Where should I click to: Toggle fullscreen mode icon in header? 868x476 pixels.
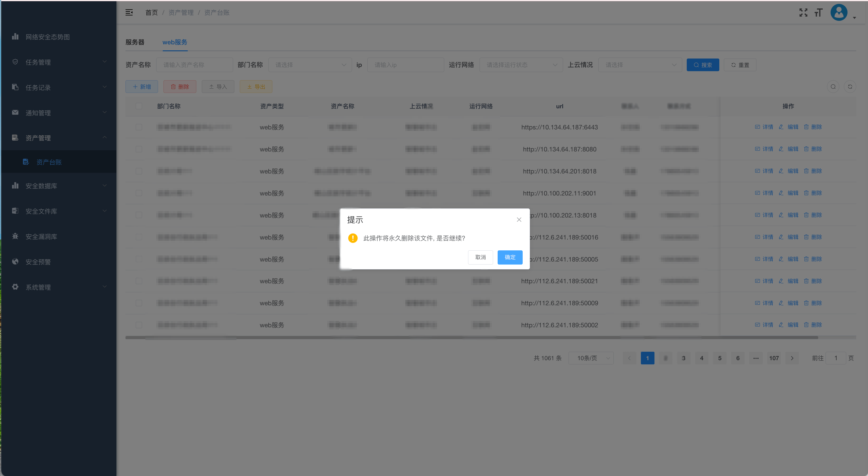[803, 12]
